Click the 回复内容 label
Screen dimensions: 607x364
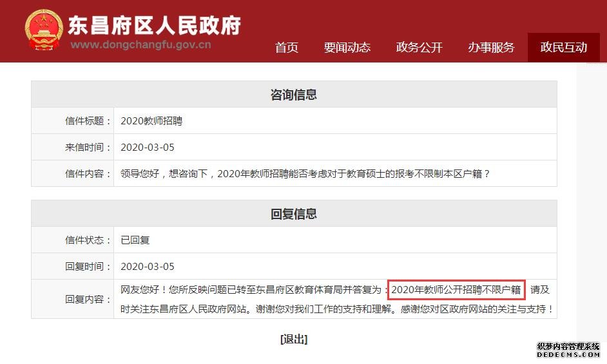click(x=88, y=300)
